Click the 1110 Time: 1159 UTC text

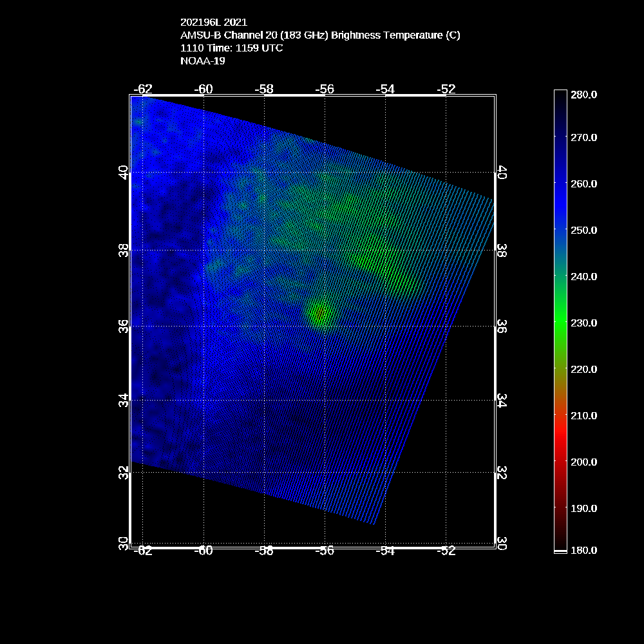232,48
